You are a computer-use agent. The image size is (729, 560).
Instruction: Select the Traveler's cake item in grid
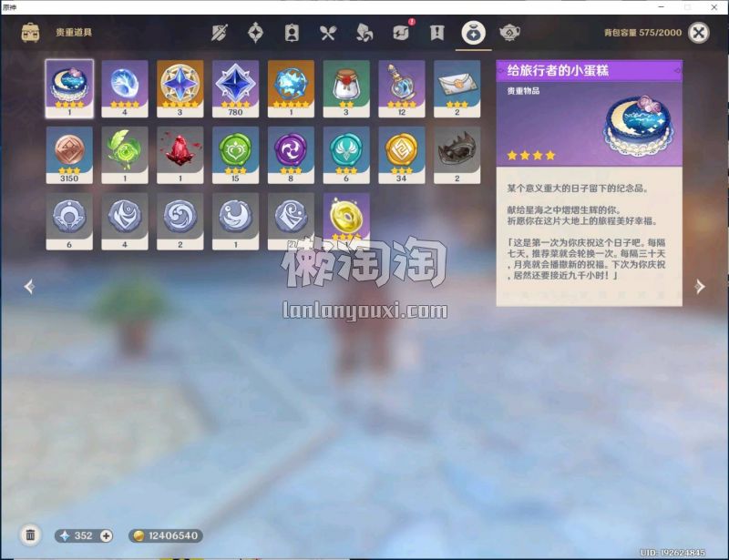pos(69,87)
